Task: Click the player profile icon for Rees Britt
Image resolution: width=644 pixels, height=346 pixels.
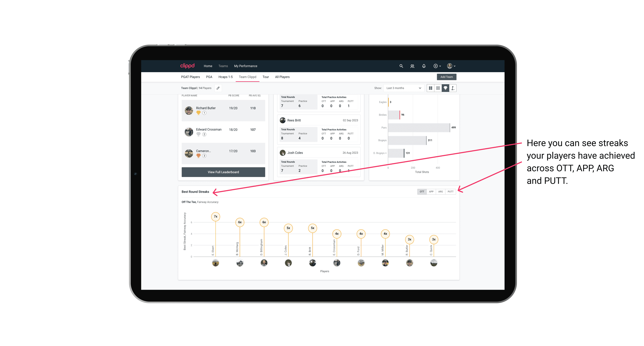Action: 282,120
